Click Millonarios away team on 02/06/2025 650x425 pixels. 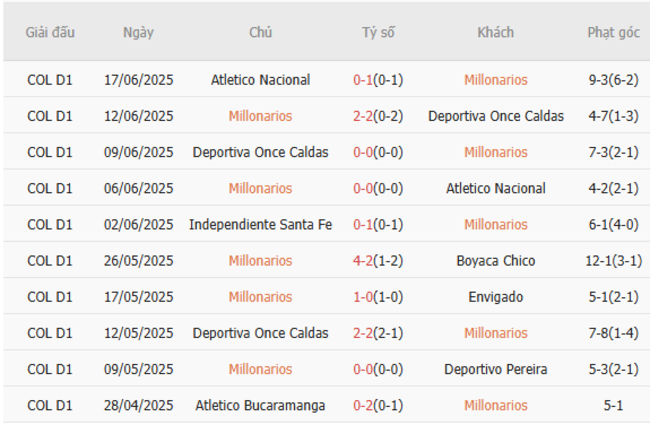click(495, 224)
